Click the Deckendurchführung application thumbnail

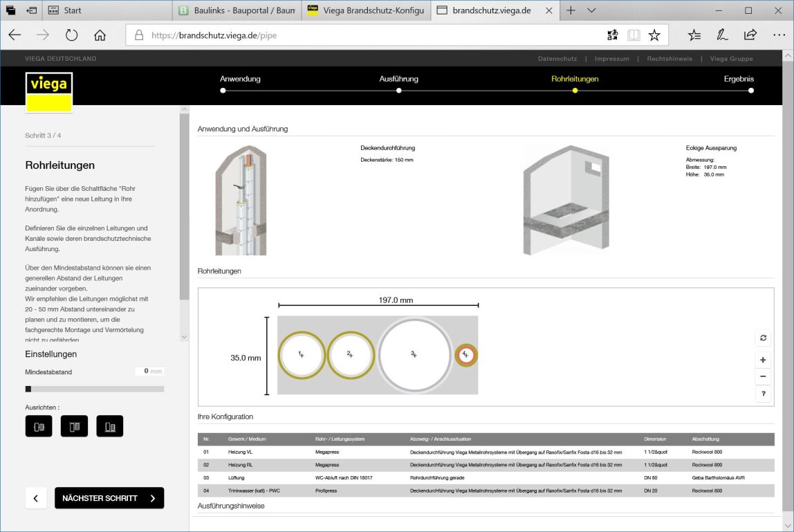pos(241,201)
